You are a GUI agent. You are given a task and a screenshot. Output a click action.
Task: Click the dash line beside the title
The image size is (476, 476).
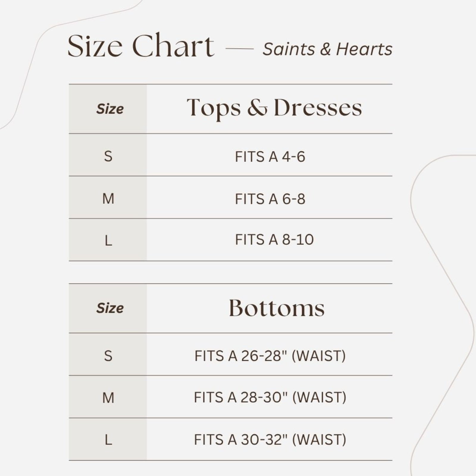pyautogui.click(x=239, y=49)
